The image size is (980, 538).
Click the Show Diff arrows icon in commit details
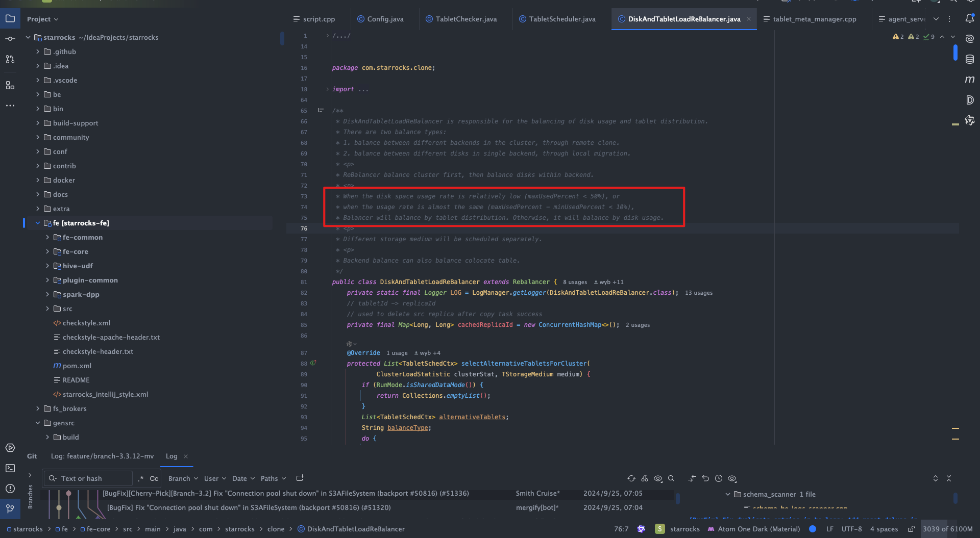point(692,478)
